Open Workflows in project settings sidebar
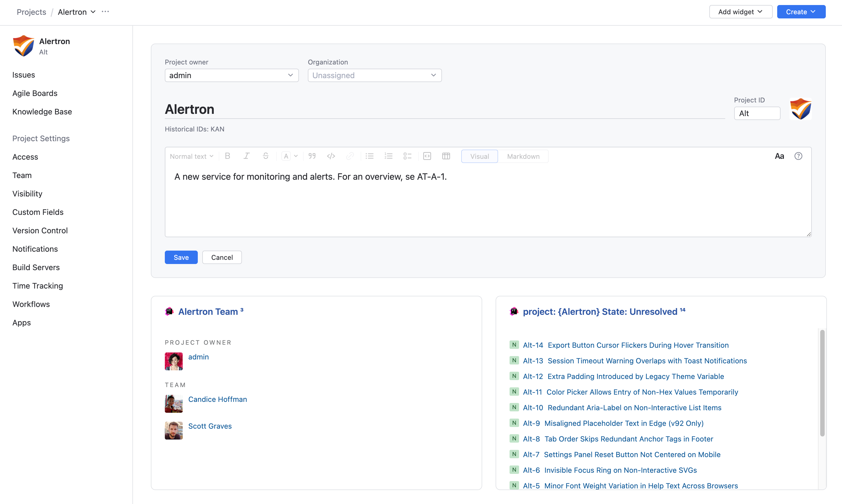 31,304
